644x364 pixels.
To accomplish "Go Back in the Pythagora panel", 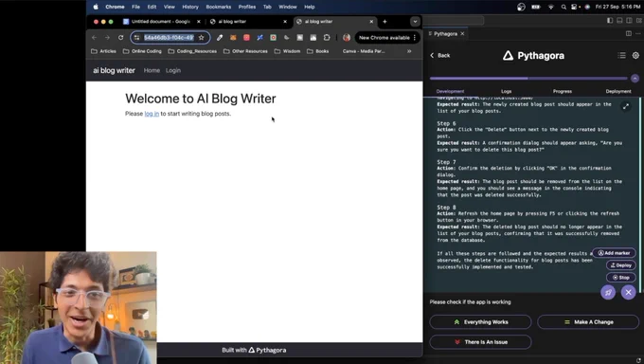I will [x=439, y=56].
